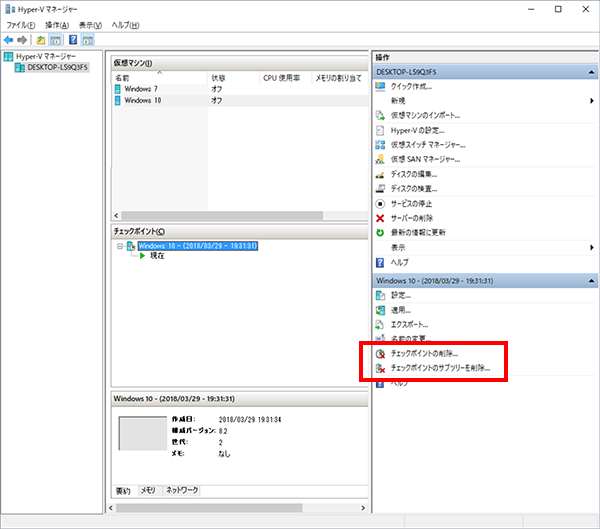600x529 pixels.
Task: Expand the 表示 submenu arrow in actions
Action: [592, 248]
